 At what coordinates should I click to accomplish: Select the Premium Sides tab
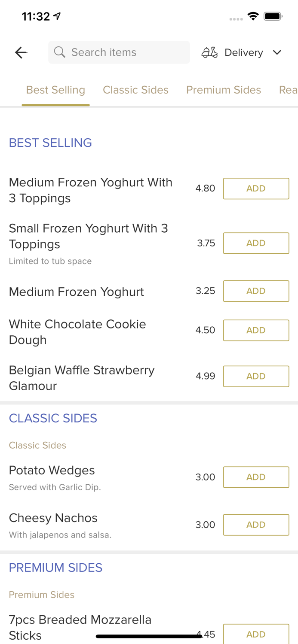[224, 90]
